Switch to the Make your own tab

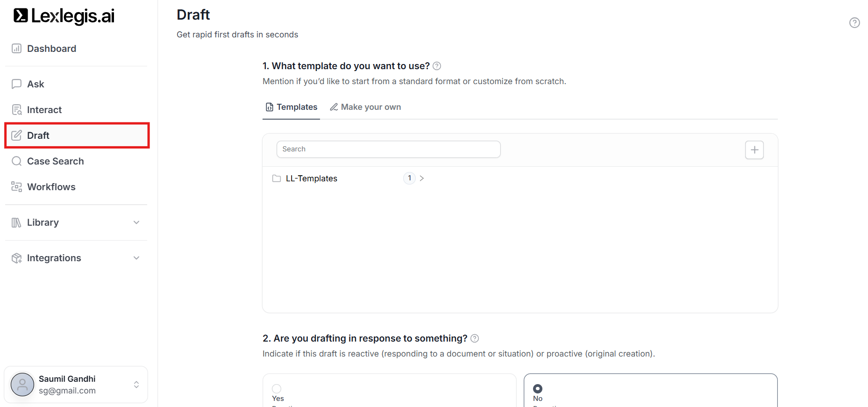[365, 107]
